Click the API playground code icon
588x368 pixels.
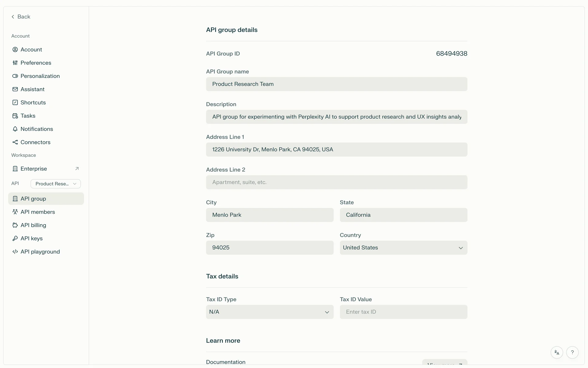pos(15,252)
